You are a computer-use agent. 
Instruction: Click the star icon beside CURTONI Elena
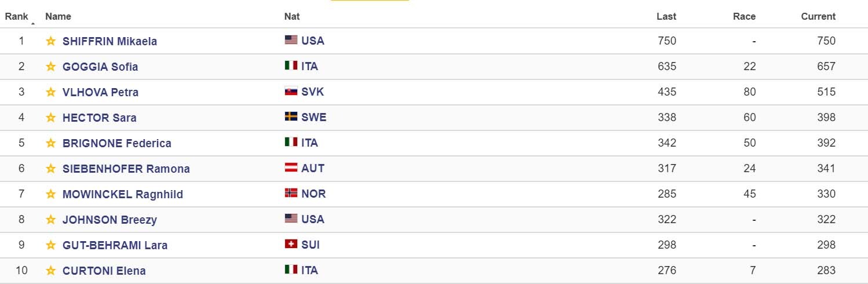click(x=51, y=271)
